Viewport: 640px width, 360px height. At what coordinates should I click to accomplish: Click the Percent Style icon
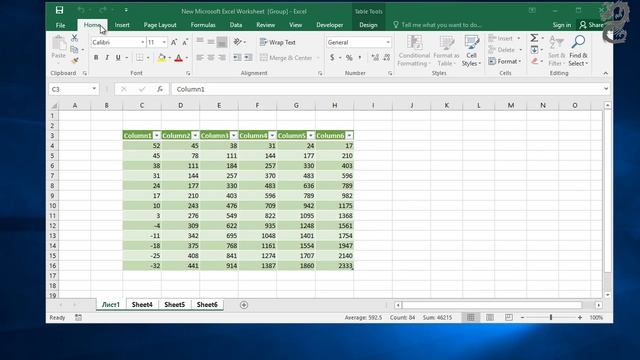tap(349, 58)
